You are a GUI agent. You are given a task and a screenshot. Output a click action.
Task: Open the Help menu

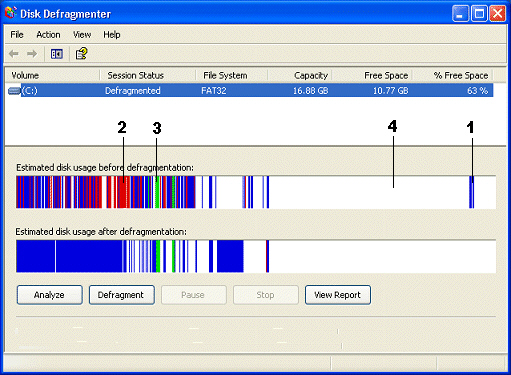(x=112, y=35)
